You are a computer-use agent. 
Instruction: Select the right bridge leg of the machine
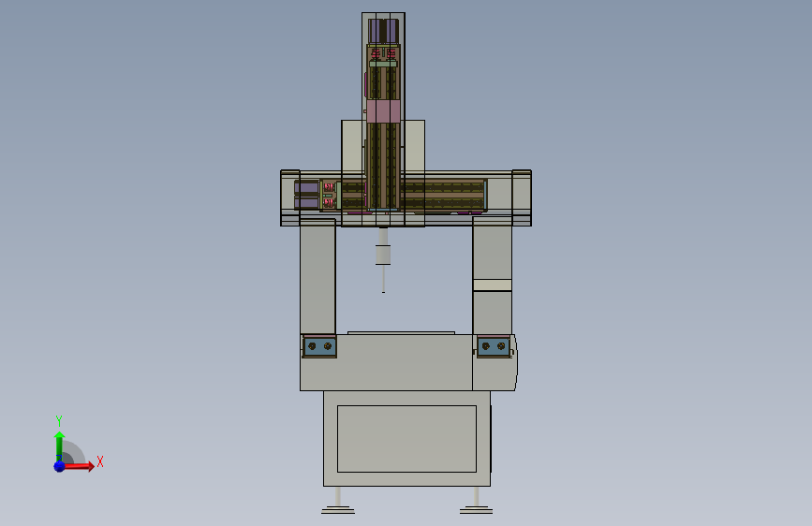point(492,276)
